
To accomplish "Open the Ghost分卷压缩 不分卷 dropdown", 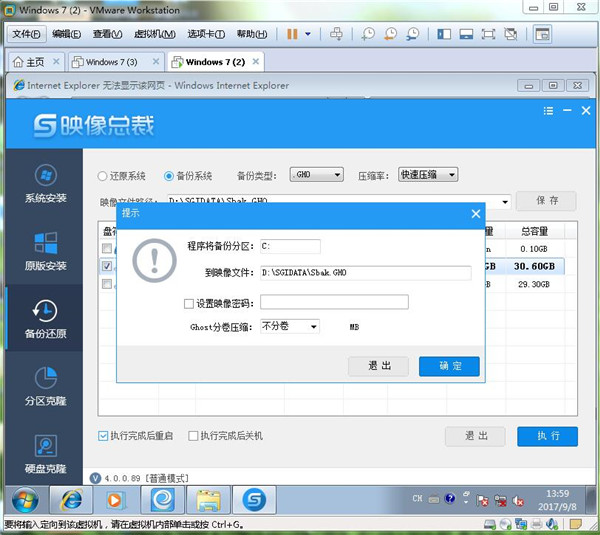I will pos(290,326).
